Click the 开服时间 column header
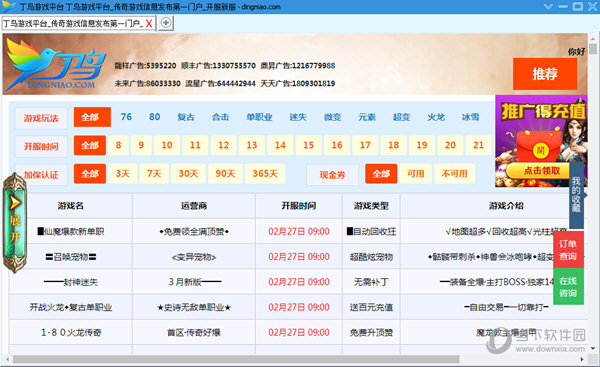Screen dimensions: 600x367 (x=299, y=206)
